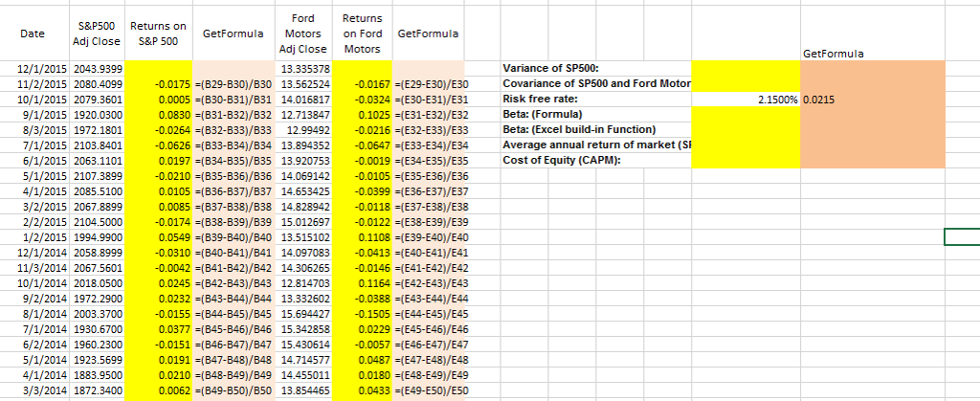980x401 pixels.
Task: Click the 2.1500% risk free value
Action: point(746,99)
